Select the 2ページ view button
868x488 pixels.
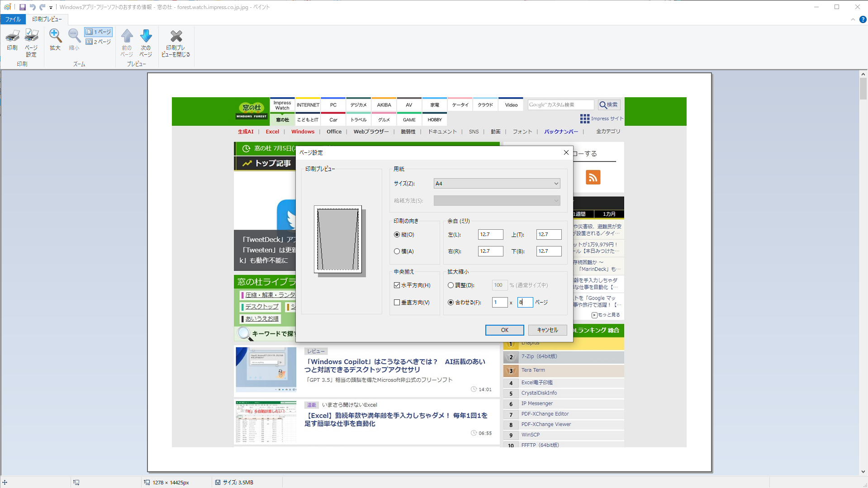point(99,42)
